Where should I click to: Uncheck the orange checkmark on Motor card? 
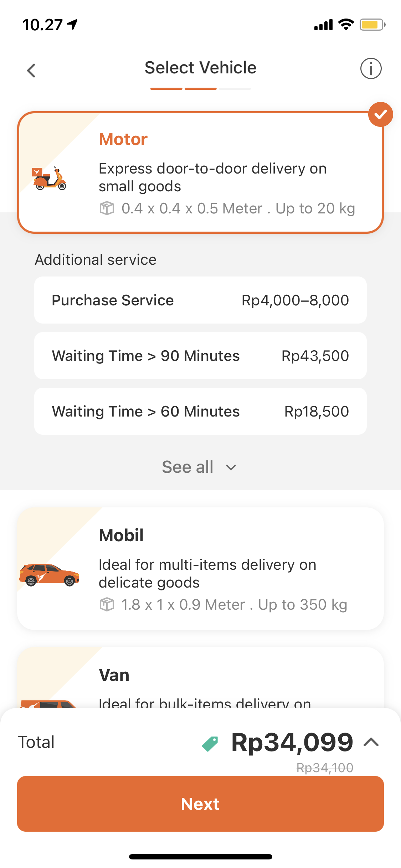point(381,114)
